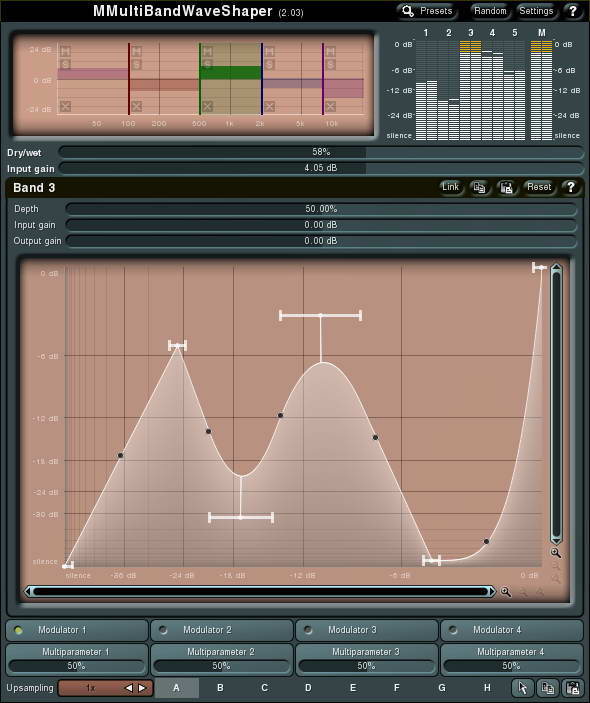Click the vertical zoom magnifier beside the graph

555,553
